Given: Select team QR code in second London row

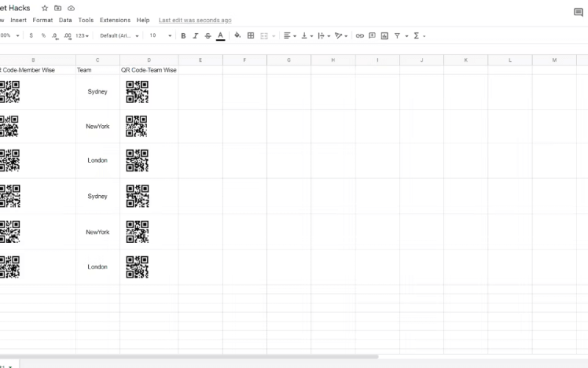Looking at the screenshot, I should coord(137,267).
